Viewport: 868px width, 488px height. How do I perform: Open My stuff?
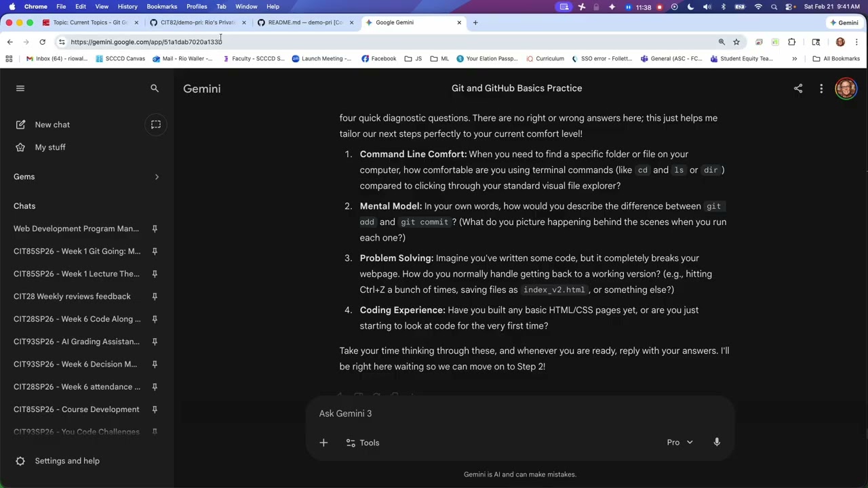[x=50, y=147]
